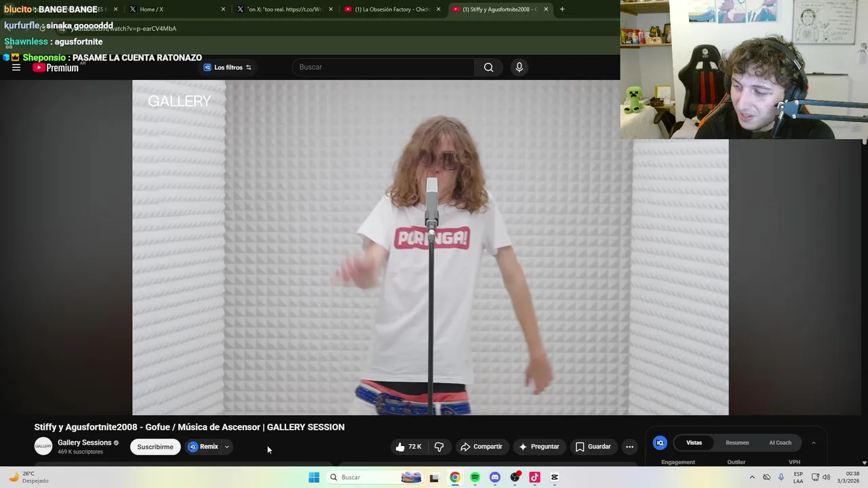This screenshot has width=868, height=488.
Task: Click the 469 K suscriptores text
Action: pyautogui.click(x=80, y=452)
